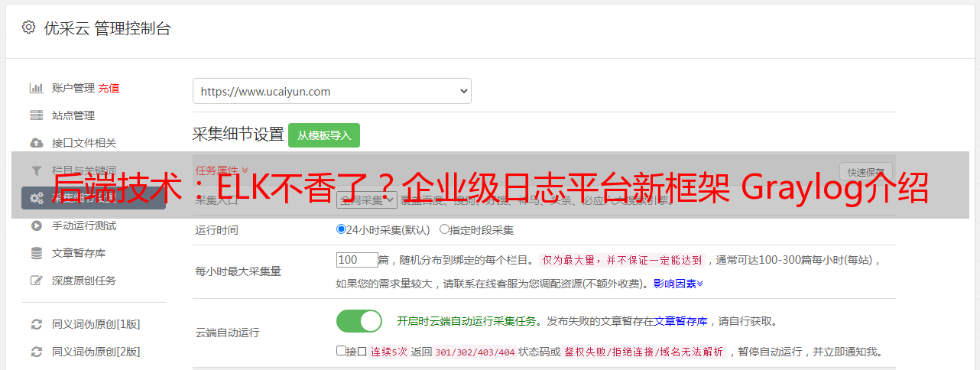Click the server icon beside 站点管理

tap(36, 115)
